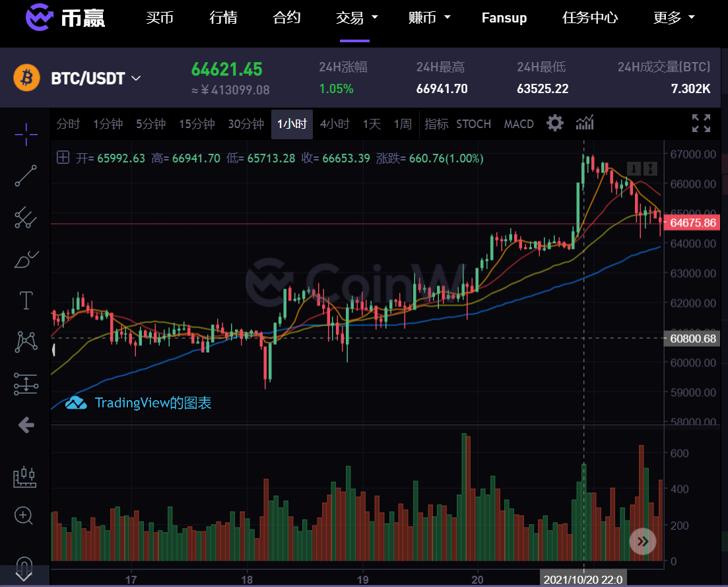Go to 买币 in navigation
Screen dimensions: 728x587
(160, 18)
